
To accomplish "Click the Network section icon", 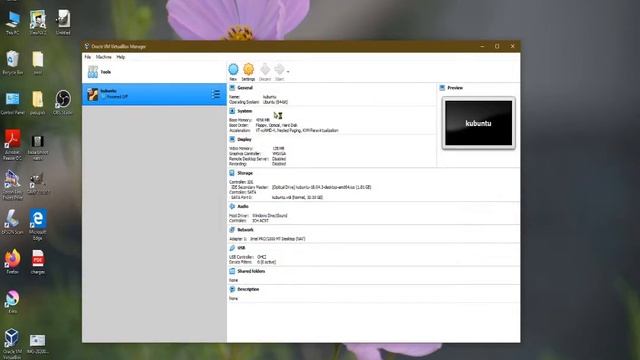I will pyautogui.click(x=232, y=230).
